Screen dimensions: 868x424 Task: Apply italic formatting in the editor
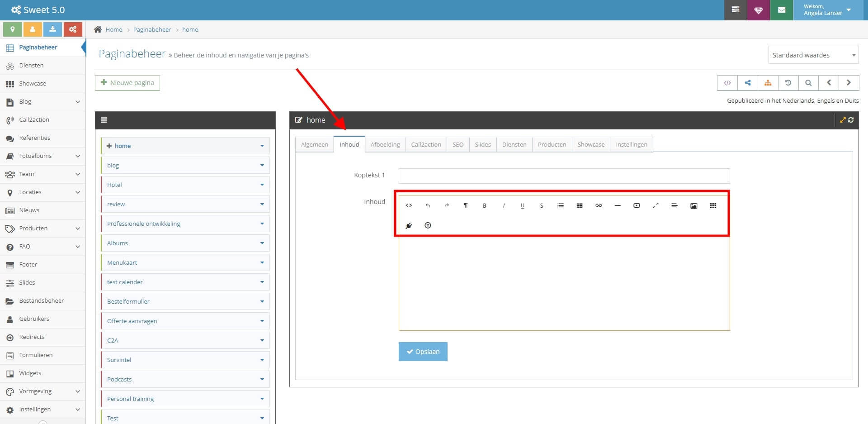pos(504,205)
